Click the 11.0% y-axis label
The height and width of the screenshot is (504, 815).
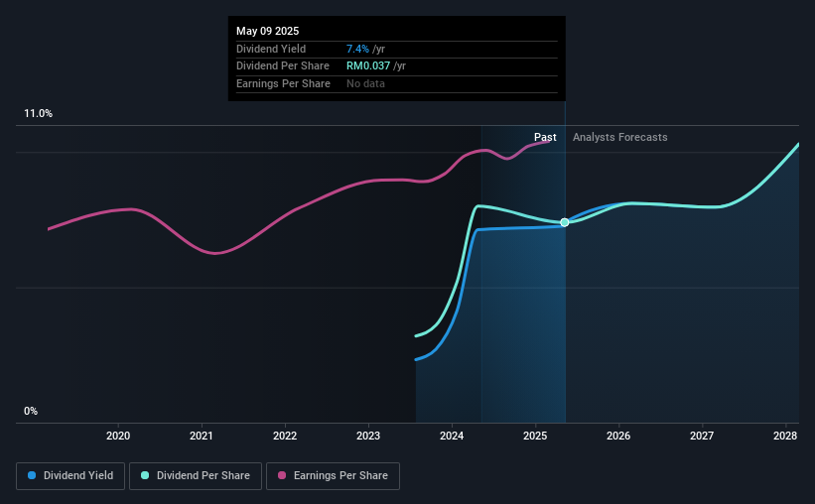pyautogui.click(x=38, y=114)
